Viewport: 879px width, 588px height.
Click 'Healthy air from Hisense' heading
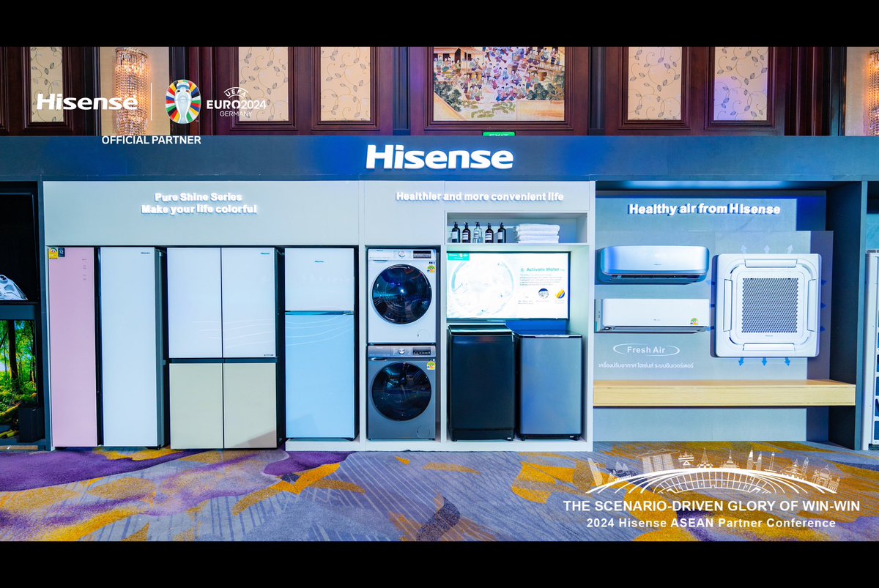tap(704, 209)
